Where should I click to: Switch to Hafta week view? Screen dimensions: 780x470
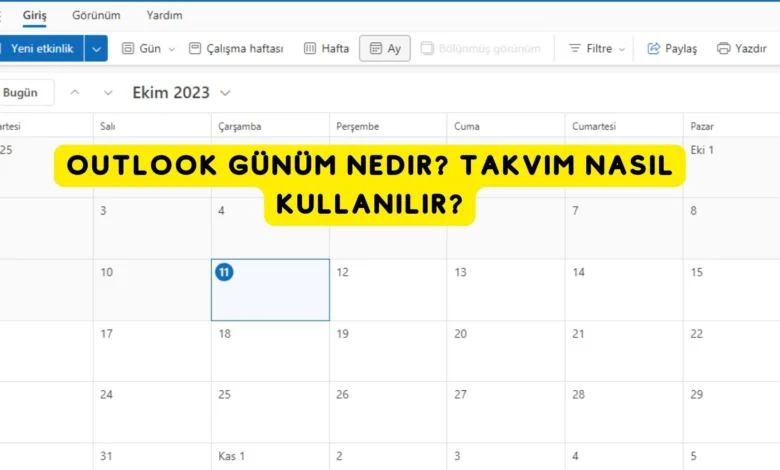coord(326,48)
